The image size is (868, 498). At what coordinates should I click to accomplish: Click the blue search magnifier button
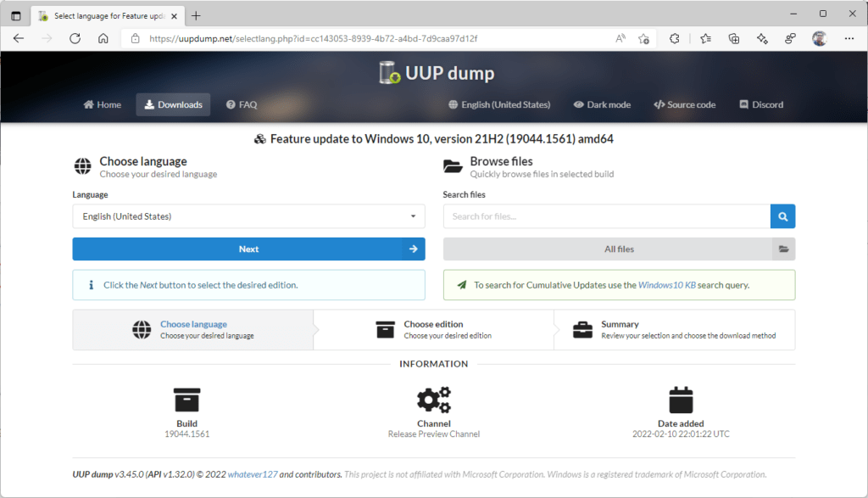tap(782, 216)
